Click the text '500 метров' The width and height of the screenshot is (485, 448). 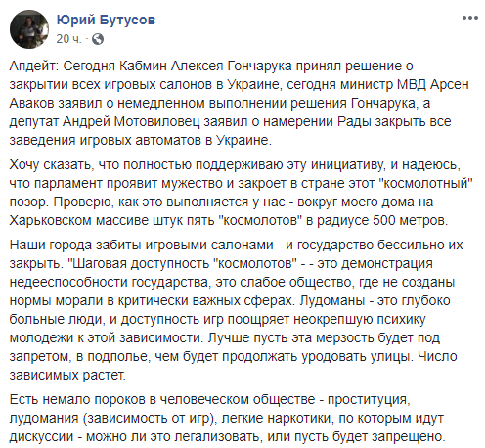pyautogui.click(x=409, y=221)
